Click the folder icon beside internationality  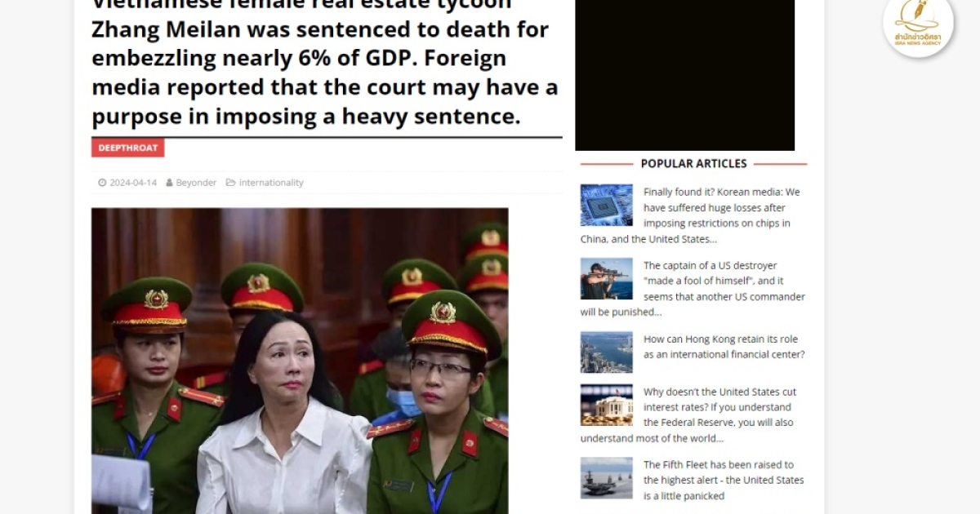click(x=230, y=183)
